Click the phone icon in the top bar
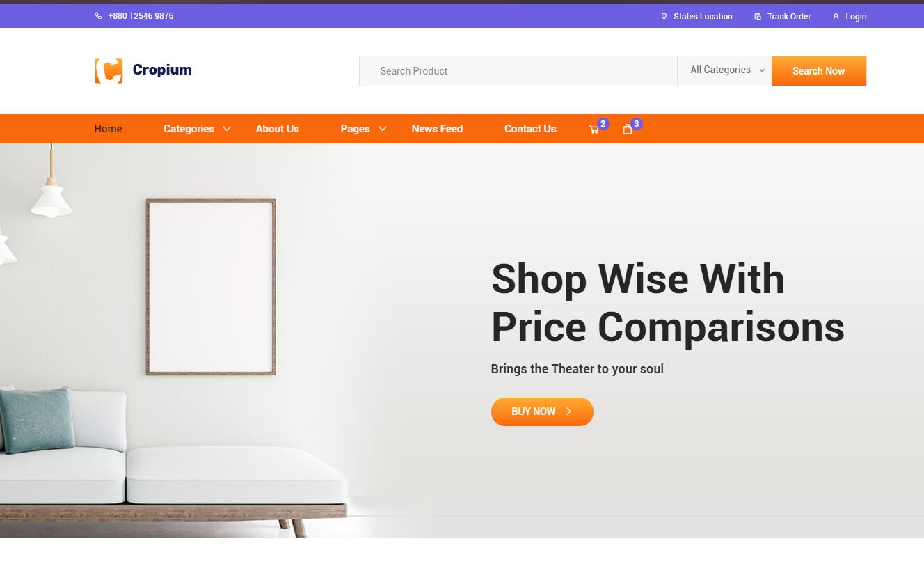924x580 pixels. [99, 16]
